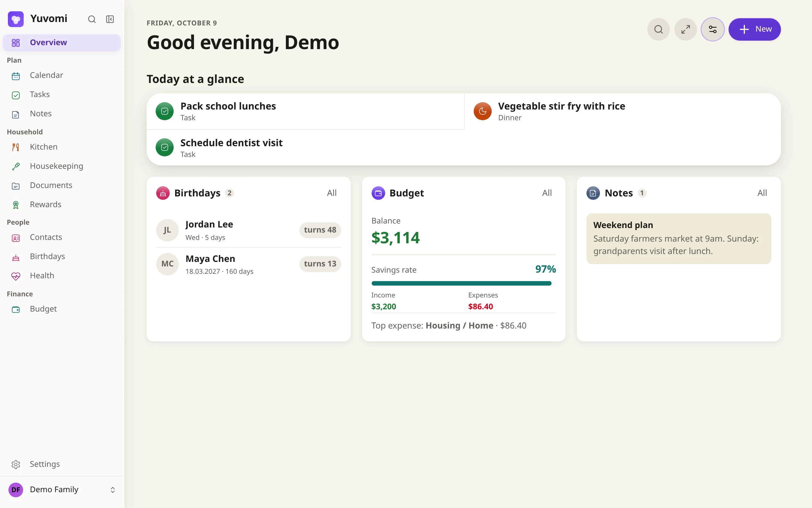View All budget link
812x508 pixels.
[547, 193]
